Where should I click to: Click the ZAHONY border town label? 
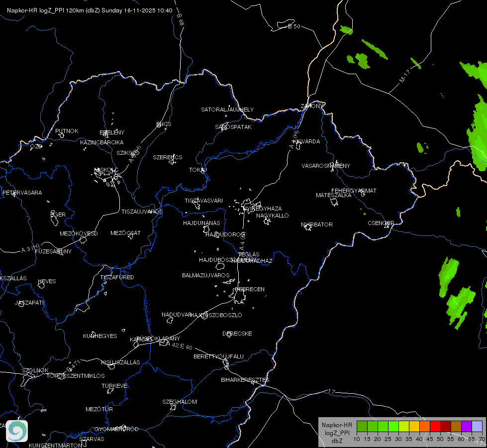pyautogui.click(x=312, y=106)
